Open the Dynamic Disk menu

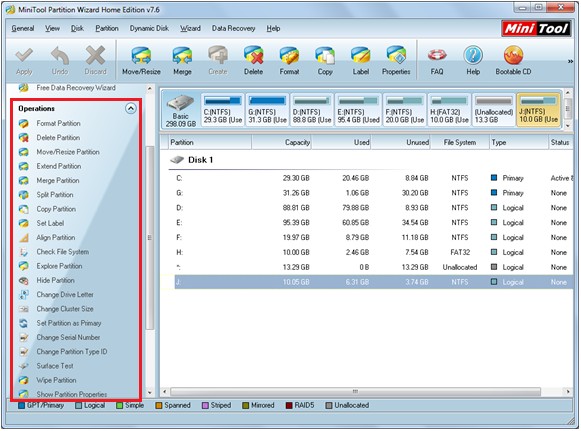pos(149,29)
